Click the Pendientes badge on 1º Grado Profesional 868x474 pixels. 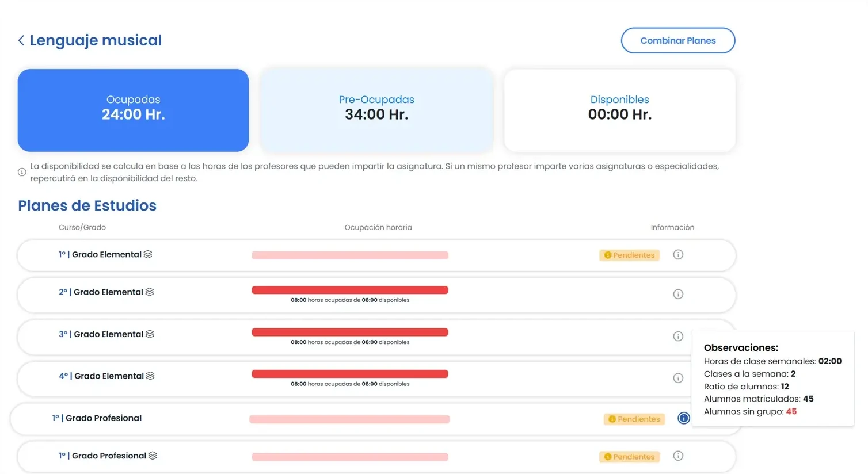(634, 419)
